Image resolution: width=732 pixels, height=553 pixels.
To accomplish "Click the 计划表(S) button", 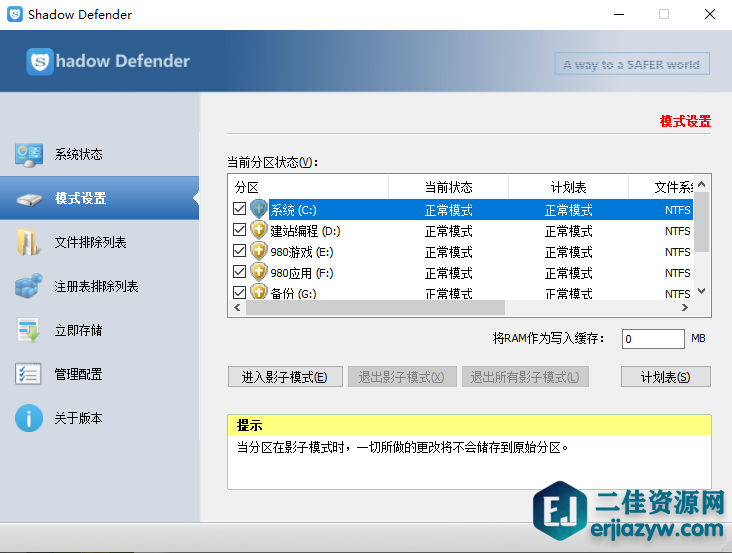I will 666,377.
